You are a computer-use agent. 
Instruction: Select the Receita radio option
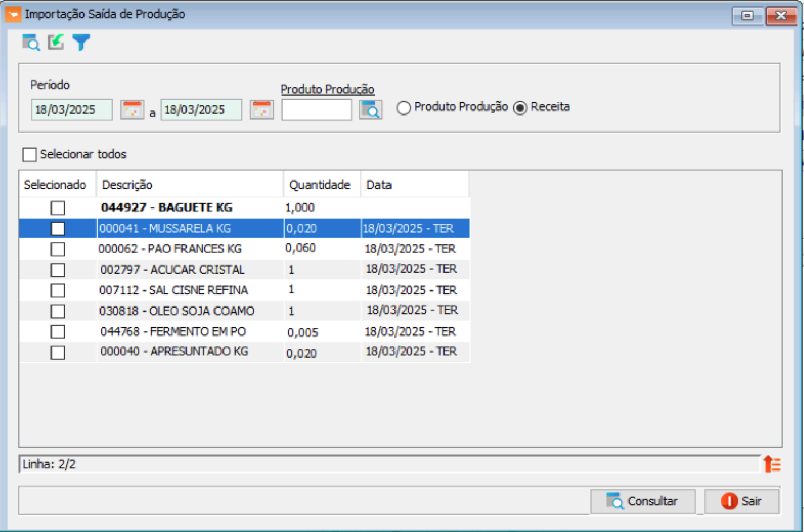click(520, 108)
